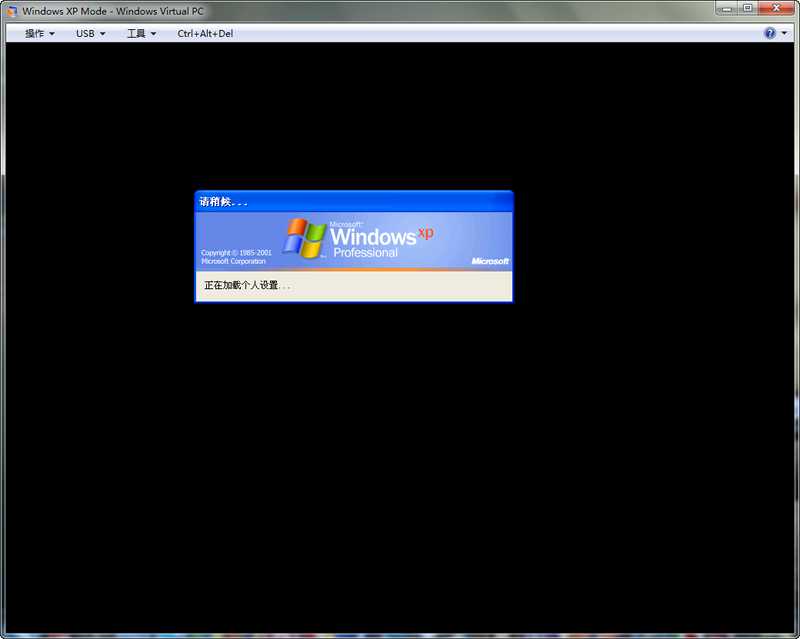
Task: Minimize the Windows Virtual PC window
Action: pos(726,8)
